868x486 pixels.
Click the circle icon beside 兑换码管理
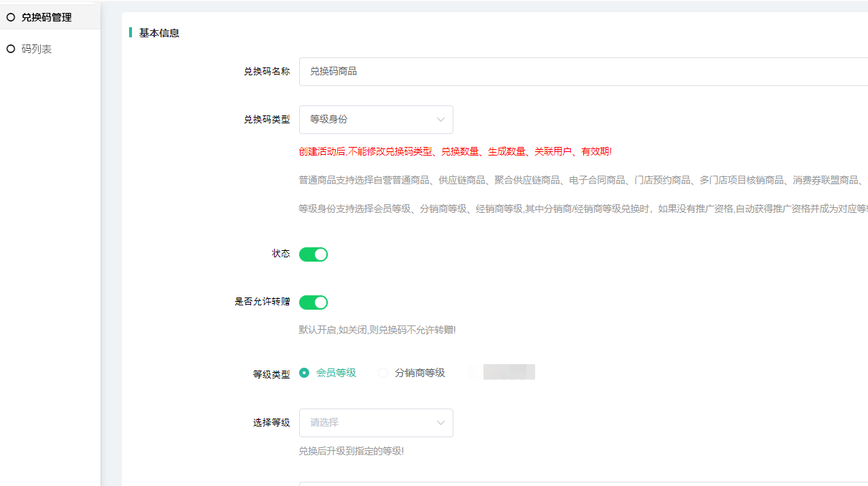11,17
